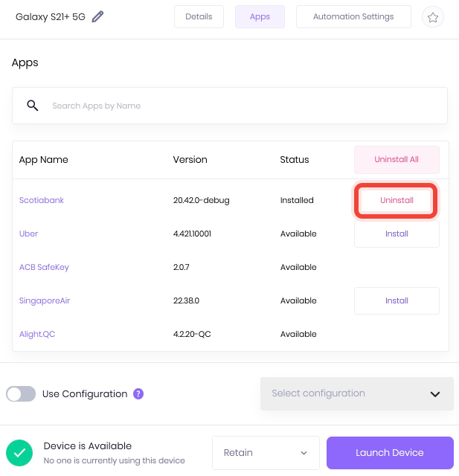The image size is (459, 476).
Task: Open the SingaporeAir app link
Action: [45, 300]
